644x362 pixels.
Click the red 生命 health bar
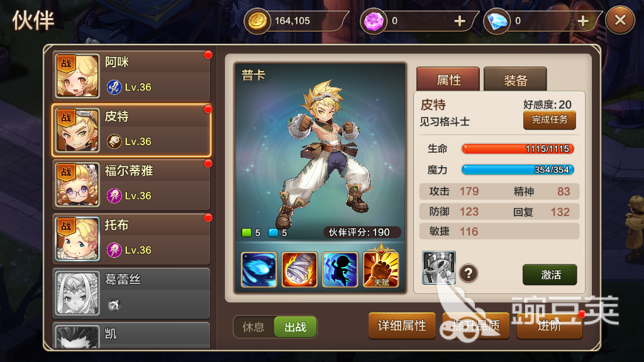[518, 148]
